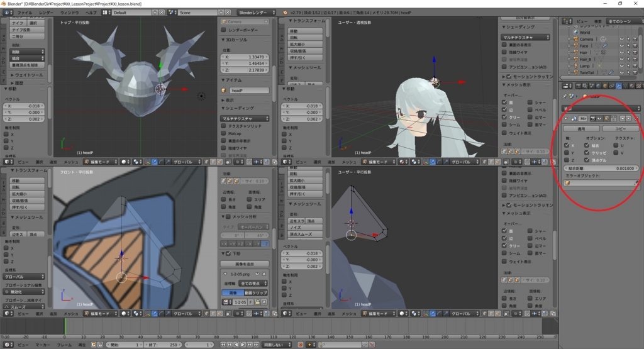Adjust the 結合距離 merge distance slider
Viewport: 644px width, 349px height.
click(x=601, y=169)
